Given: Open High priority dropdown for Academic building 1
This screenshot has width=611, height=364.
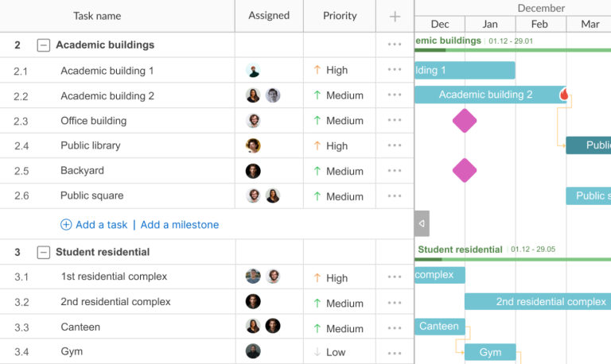Looking at the screenshot, I should pos(331,70).
